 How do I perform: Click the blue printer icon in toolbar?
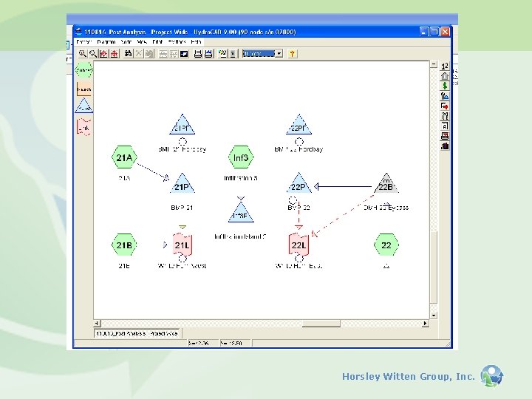208,54
